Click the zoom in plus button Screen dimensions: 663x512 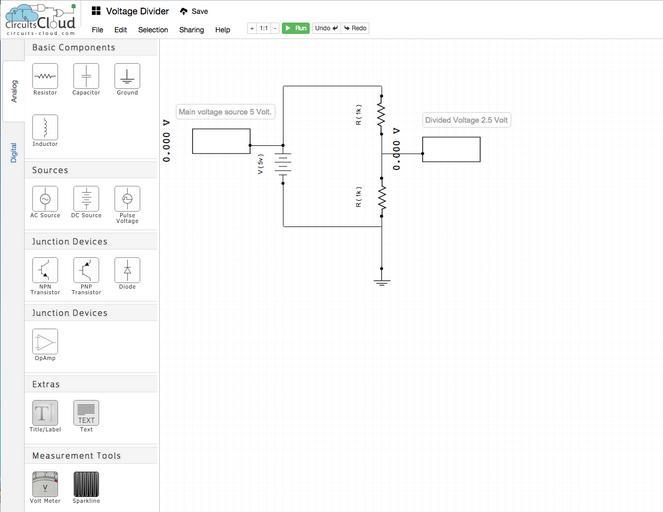252,28
